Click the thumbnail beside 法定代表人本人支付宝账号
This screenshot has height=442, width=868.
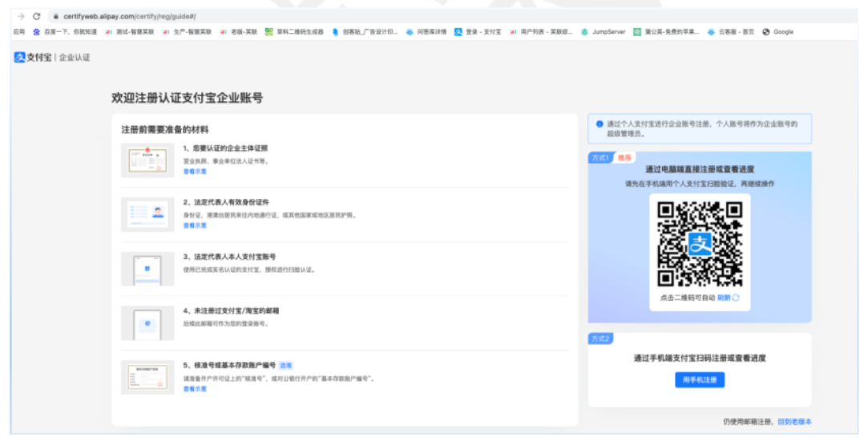pos(147,269)
